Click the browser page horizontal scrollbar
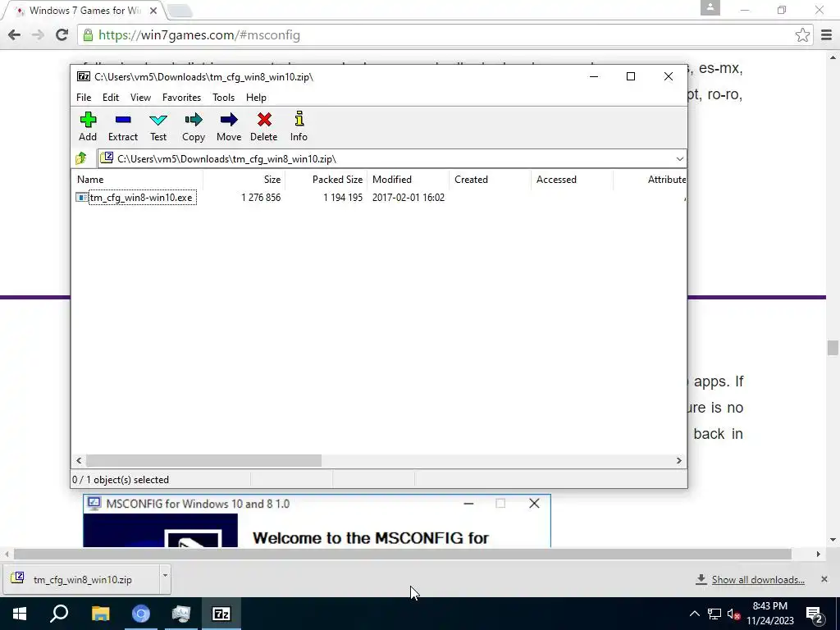This screenshot has height=630, width=840. point(403,554)
